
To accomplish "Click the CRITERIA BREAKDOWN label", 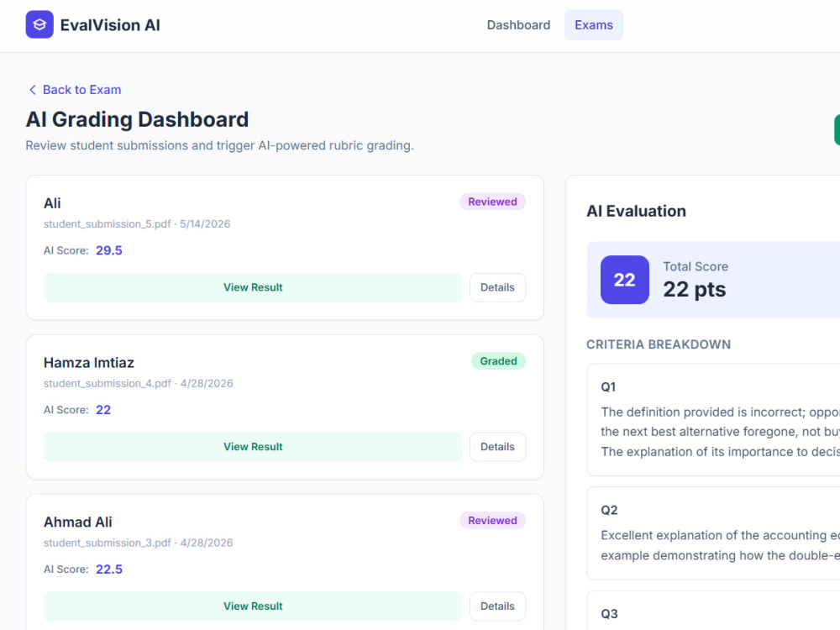I will click(x=659, y=344).
